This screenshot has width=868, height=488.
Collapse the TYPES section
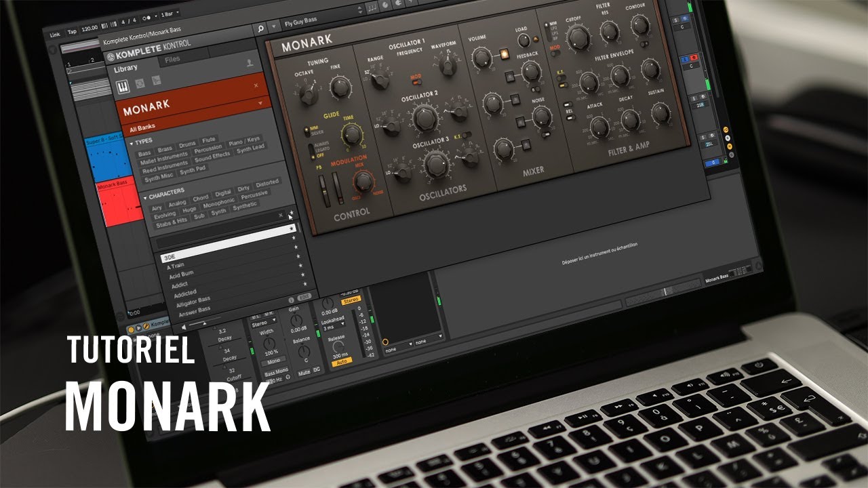click(132, 143)
